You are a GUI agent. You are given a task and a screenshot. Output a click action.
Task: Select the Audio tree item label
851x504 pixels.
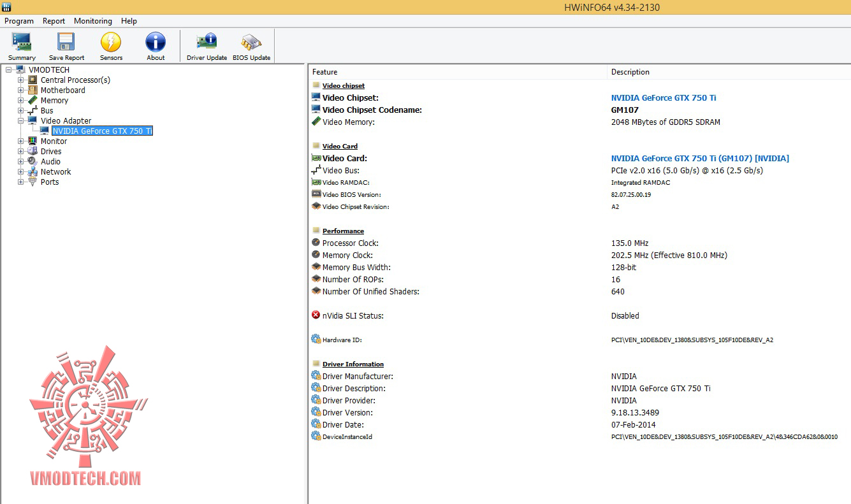click(x=51, y=161)
